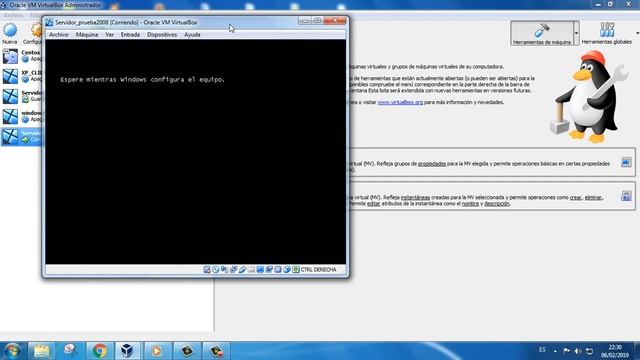Viewport: 640px width, 360px height.
Task: Click propiedades link in Manager details
Action: 432,164
